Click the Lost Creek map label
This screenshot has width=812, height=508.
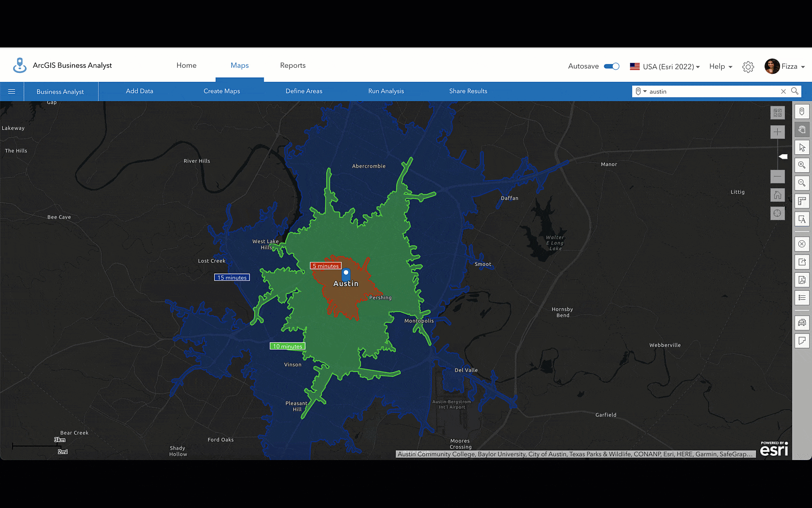click(x=212, y=261)
